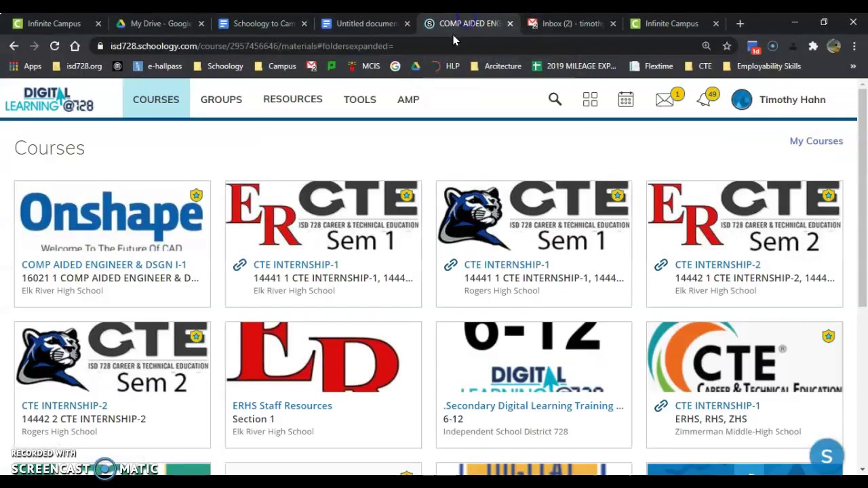This screenshot has width=868, height=488.
Task: Open Chrome menu three dots
Action: [854, 46]
